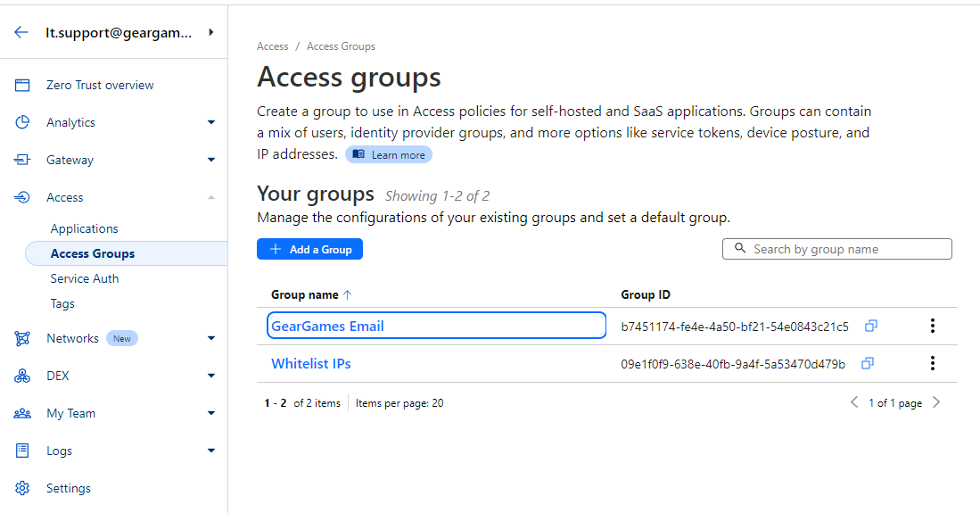Expand the My Team sidebar section
The image size is (980, 513).
pos(211,413)
